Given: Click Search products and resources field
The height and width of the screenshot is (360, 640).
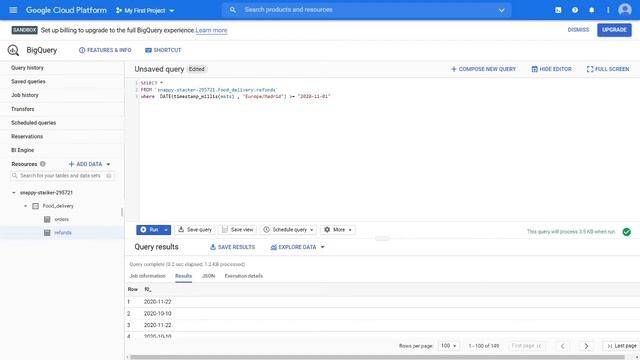Looking at the screenshot, I should [367, 10].
